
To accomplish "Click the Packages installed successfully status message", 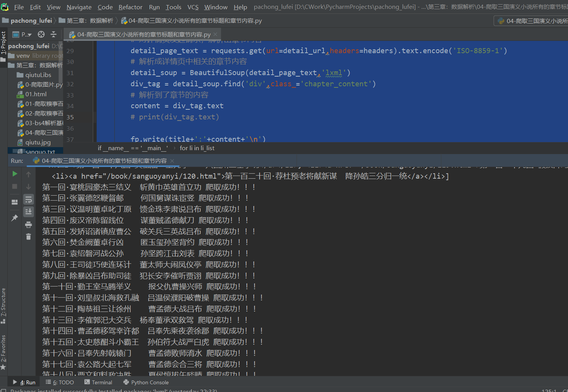I will pyautogui.click(x=114, y=390).
